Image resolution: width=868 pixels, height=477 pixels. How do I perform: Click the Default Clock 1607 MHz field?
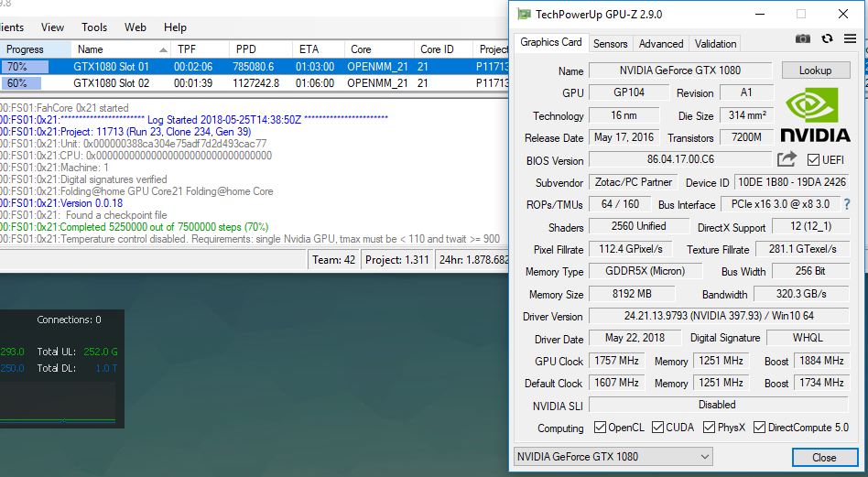point(616,383)
